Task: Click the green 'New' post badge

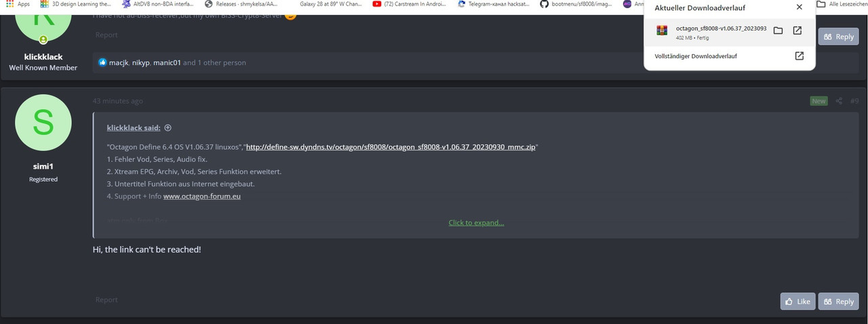Action: pyautogui.click(x=819, y=101)
